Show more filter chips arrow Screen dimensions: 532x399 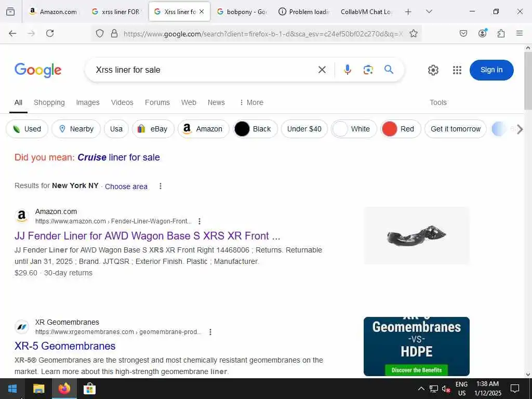click(520, 129)
